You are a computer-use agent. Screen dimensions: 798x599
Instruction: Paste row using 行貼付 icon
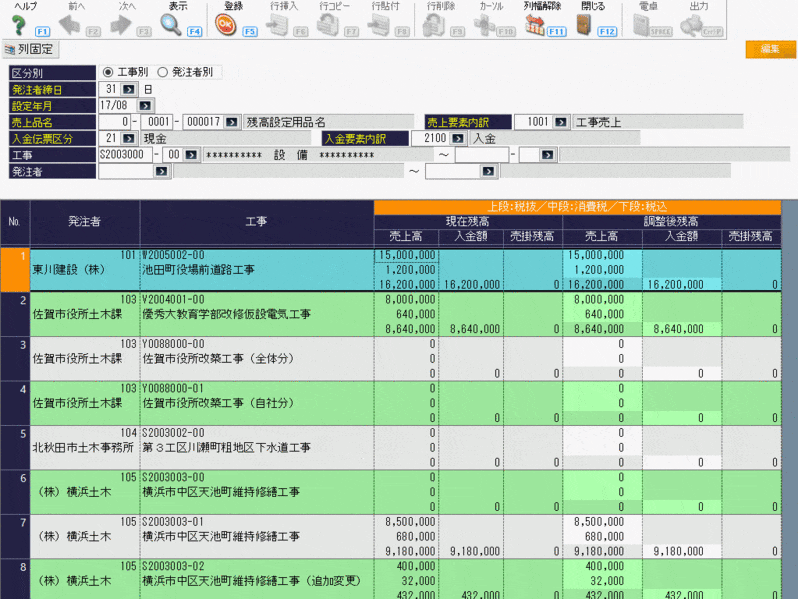point(379,25)
